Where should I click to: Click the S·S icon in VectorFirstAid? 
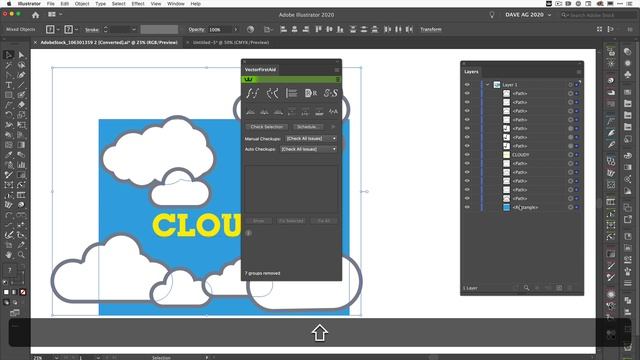(x=331, y=93)
